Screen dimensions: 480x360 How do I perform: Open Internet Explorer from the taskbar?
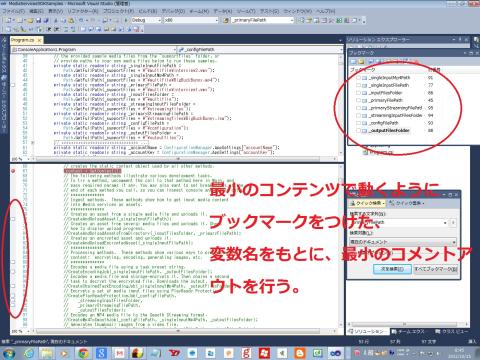point(29,353)
